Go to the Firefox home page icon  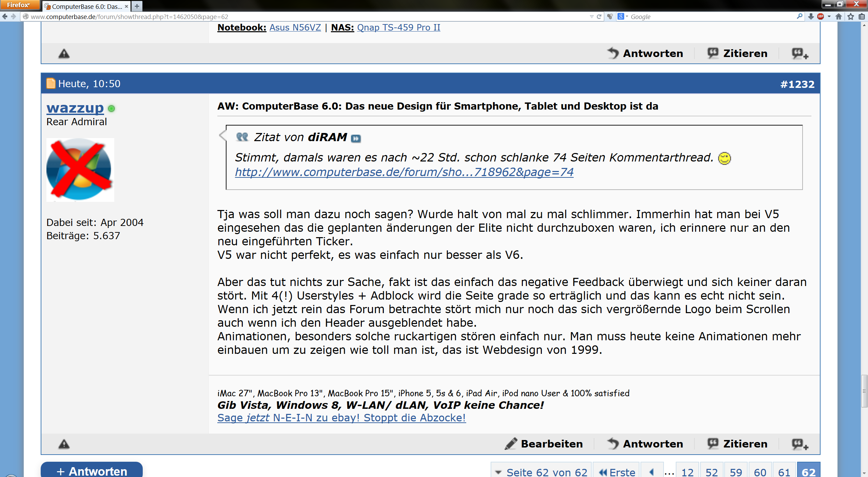click(839, 16)
